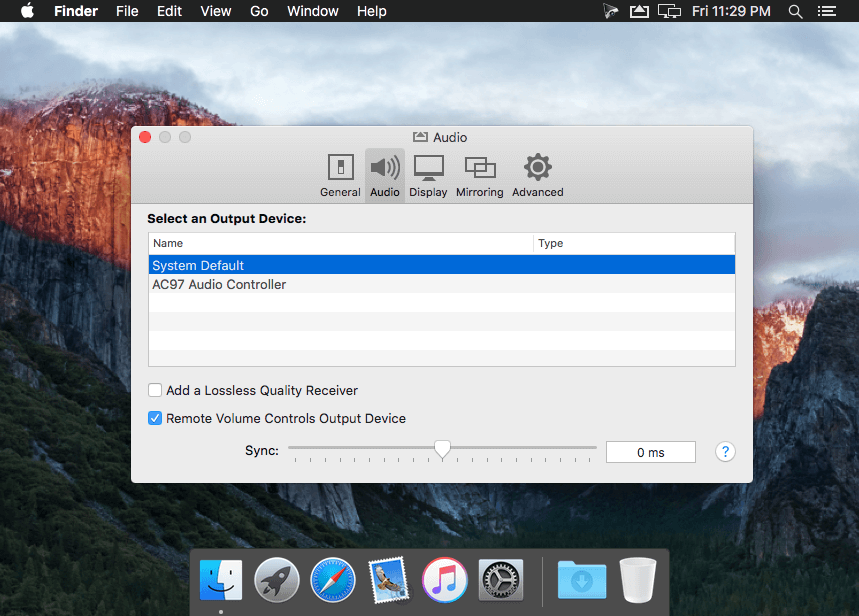Open the View menu
The width and height of the screenshot is (859, 616).
pyautogui.click(x=215, y=11)
